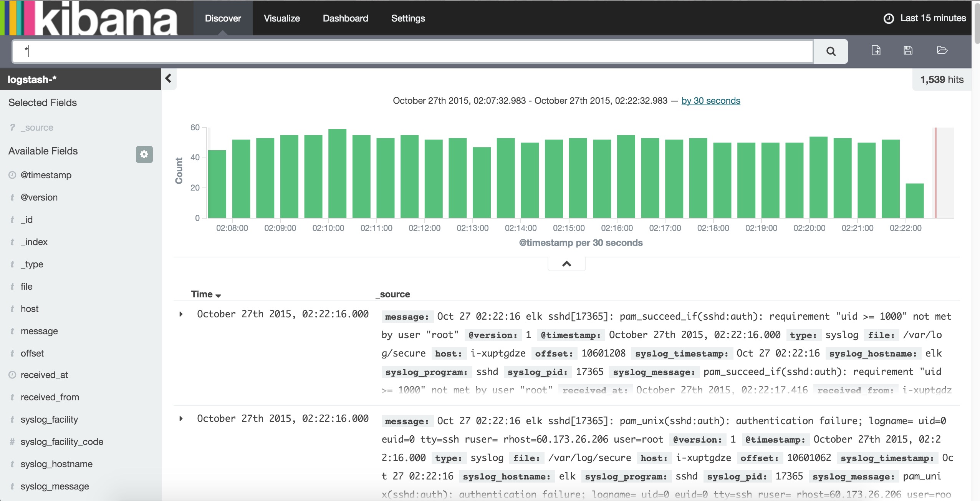The height and width of the screenshot is (501, 980).
Task: Expand the second 02:22:16 pam_unix row
Action: (x=181, y=419)
